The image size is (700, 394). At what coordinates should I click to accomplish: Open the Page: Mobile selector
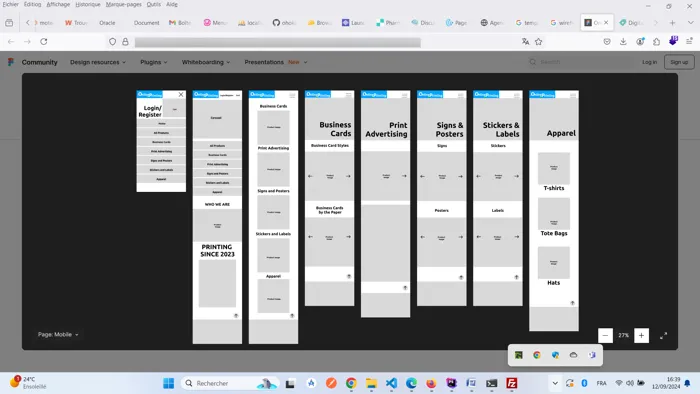pos(58,334)
